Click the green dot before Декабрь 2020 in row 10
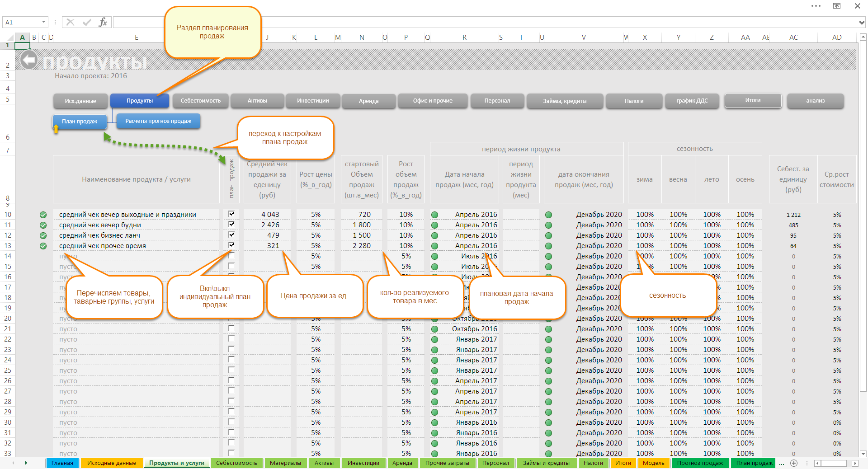 coord(548,215)
